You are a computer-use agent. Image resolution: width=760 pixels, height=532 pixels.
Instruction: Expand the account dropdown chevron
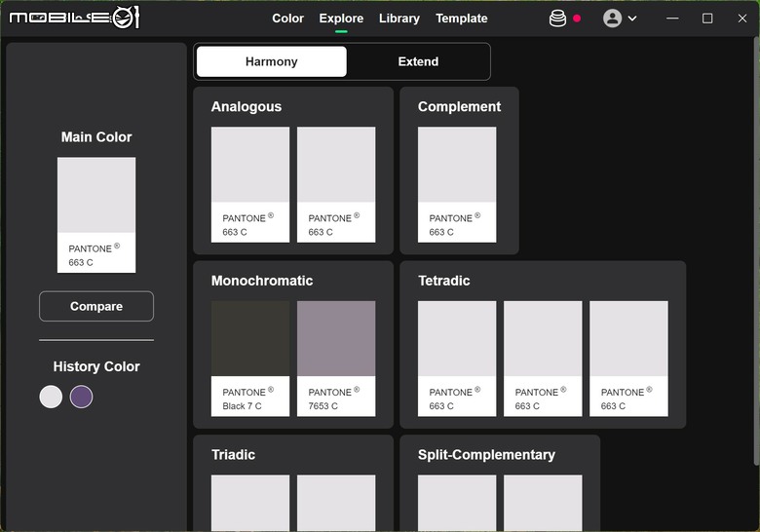tap(632, 19)
